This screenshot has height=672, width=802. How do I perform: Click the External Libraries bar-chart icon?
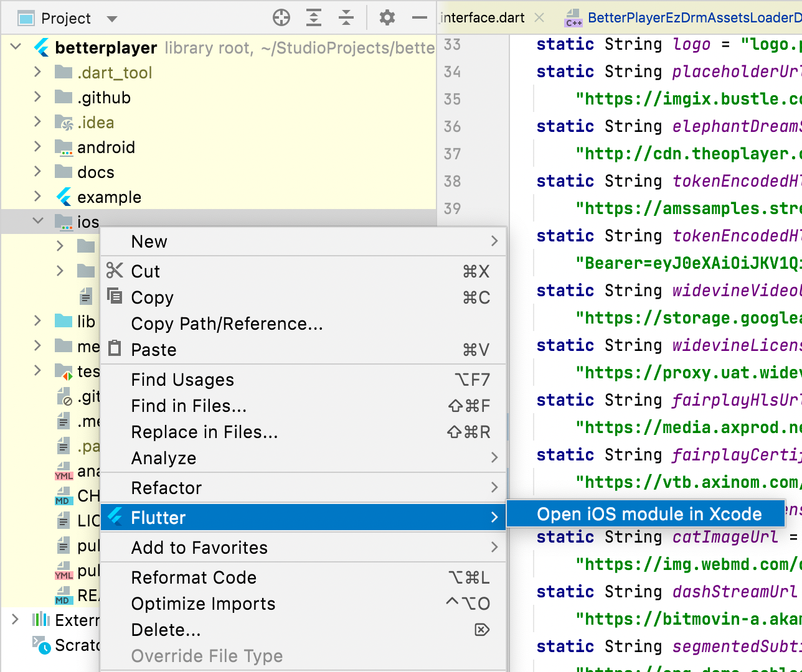40,620
